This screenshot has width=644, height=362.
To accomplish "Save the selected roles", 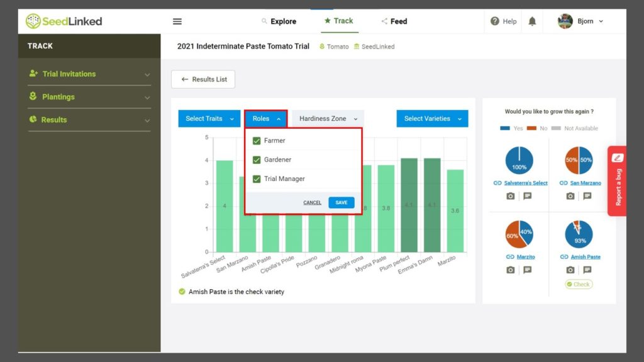I will (341, 203).
